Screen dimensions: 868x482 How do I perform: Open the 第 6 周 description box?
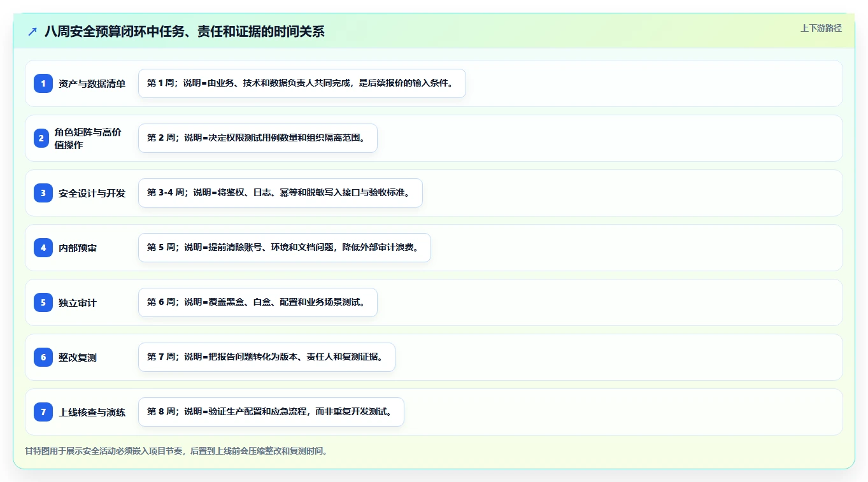click(x=258, y=302)
